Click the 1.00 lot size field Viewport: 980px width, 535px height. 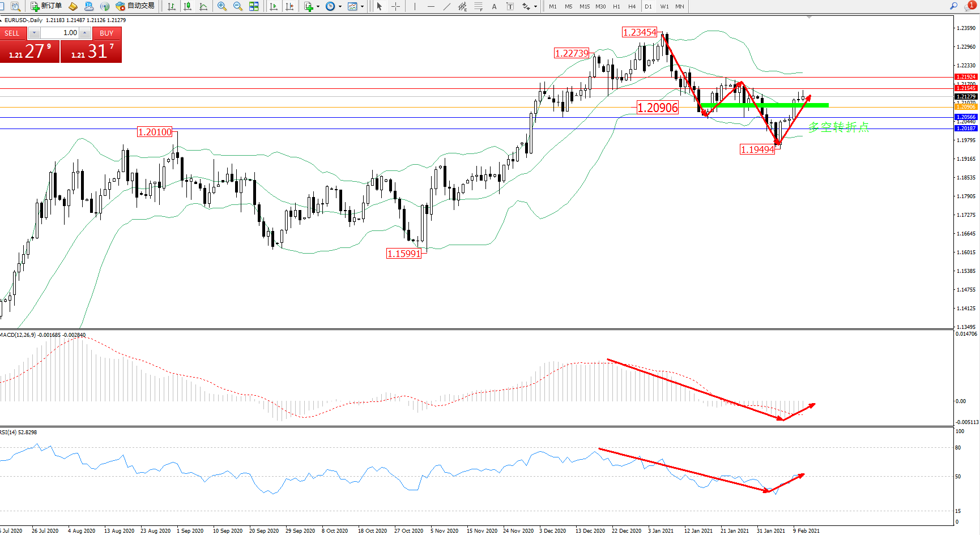[59, 33]
